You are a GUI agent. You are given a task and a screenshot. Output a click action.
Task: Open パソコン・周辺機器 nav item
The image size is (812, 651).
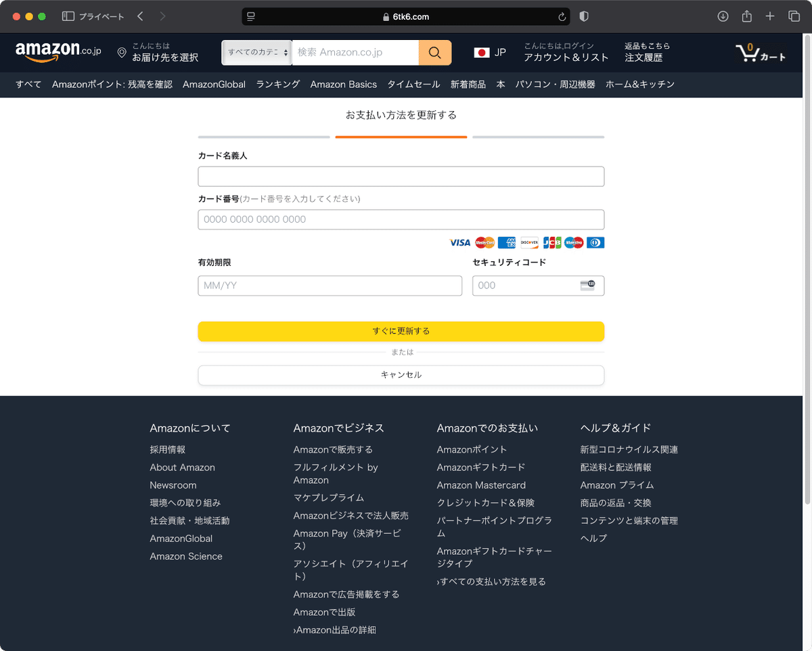556,85
